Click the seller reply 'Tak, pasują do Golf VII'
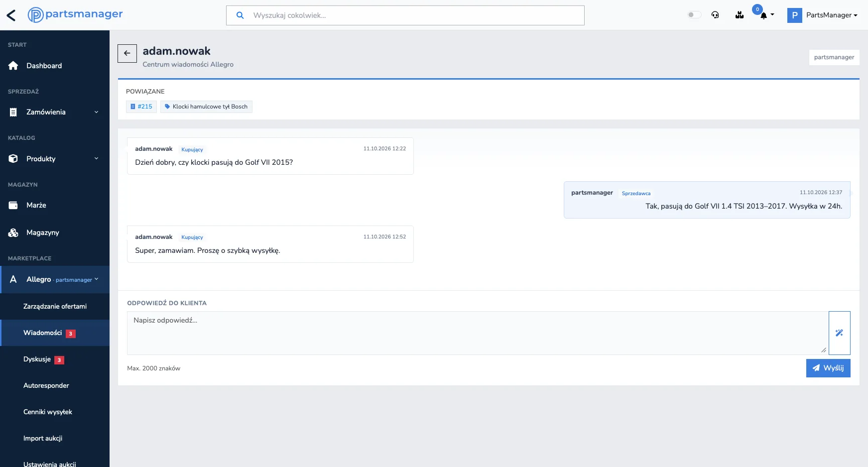 744,206
